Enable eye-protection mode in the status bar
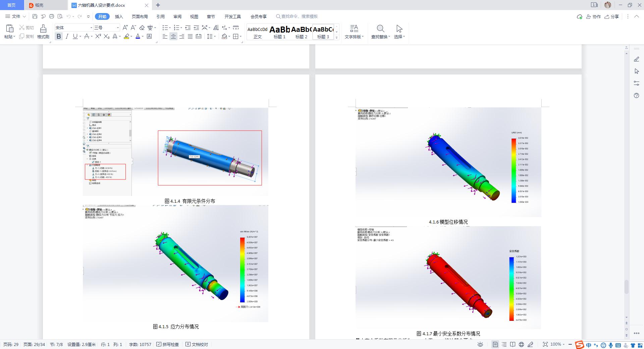The width and height of the screenshot is (644, 349). tap(480, 344)
